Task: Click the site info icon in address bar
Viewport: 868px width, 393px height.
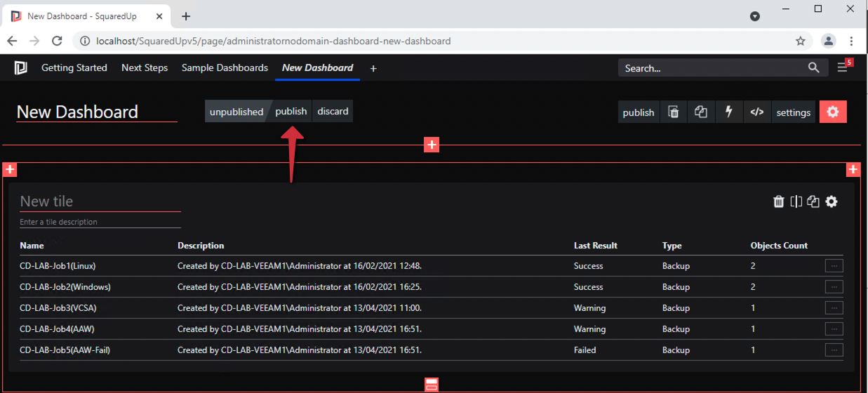Action: pos(85,41)
